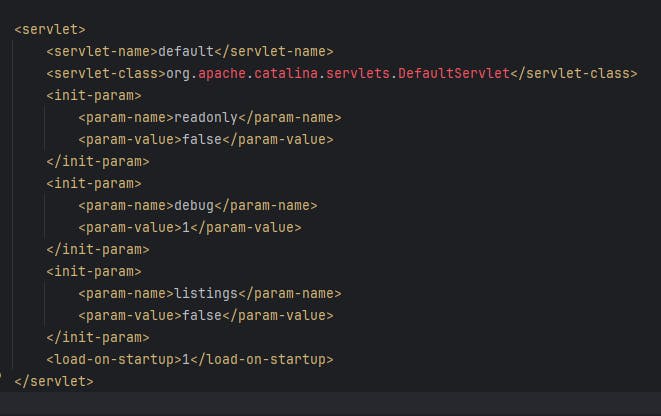Click the org package prefix
This screenshot has height=416, width=661.
click(x=178, y=74)
